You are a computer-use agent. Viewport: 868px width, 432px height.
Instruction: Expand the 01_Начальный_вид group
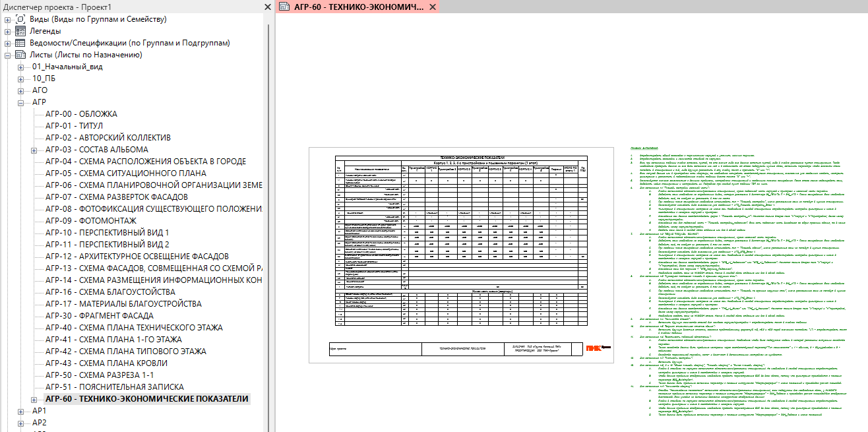[x=21, y=67]
